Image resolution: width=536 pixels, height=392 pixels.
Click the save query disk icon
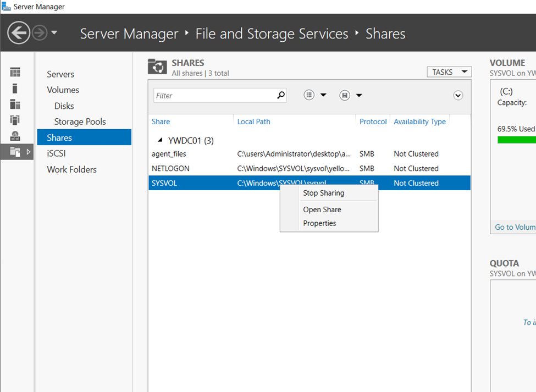(x=345, y=95)
